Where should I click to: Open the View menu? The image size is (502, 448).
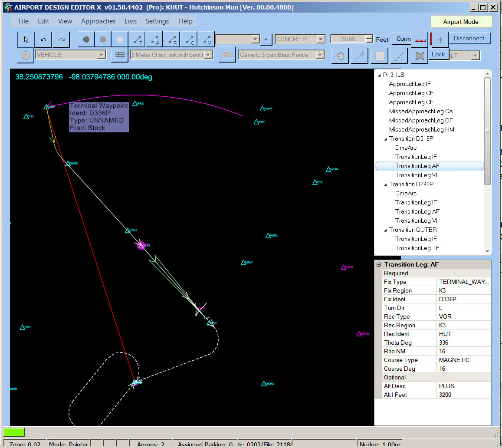click(65, 21)
